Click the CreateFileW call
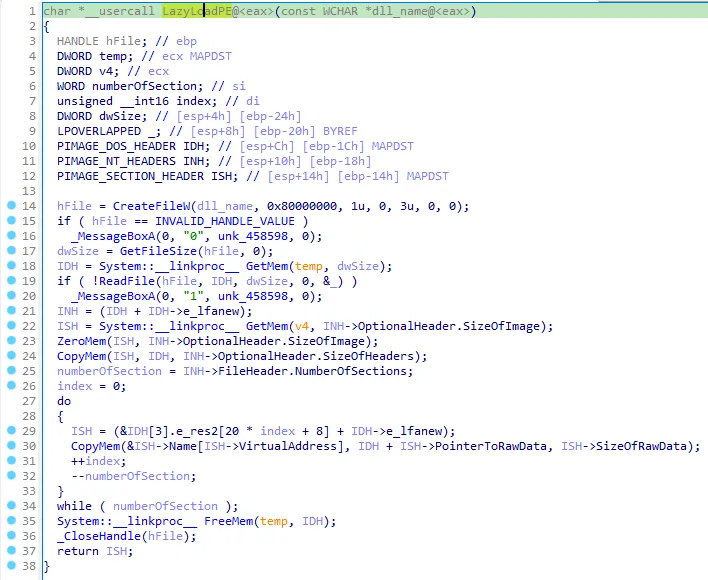Screen dimensions: 708x580 click(x=151, y=206)
